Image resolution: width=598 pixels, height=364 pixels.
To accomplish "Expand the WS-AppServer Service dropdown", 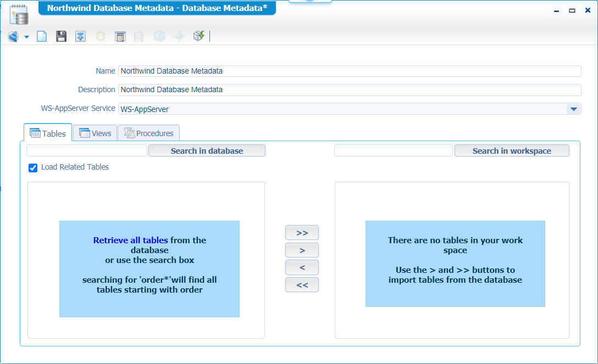I will [573, 109].
